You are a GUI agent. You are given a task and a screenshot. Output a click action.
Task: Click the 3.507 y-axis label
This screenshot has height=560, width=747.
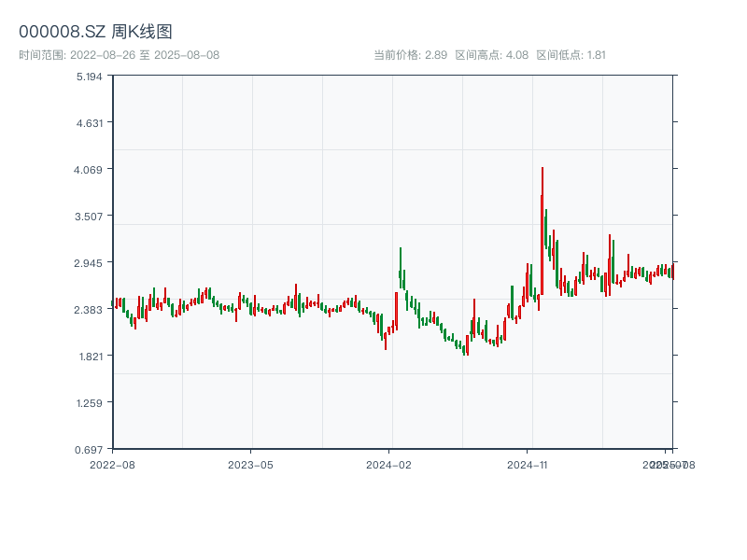pyautogui.click(x=89, y=216)
